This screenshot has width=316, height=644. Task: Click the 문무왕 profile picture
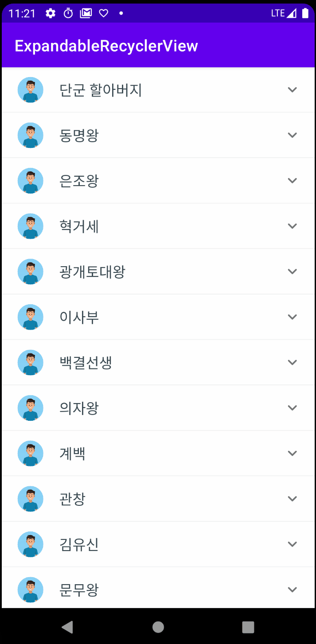(30, 590)
